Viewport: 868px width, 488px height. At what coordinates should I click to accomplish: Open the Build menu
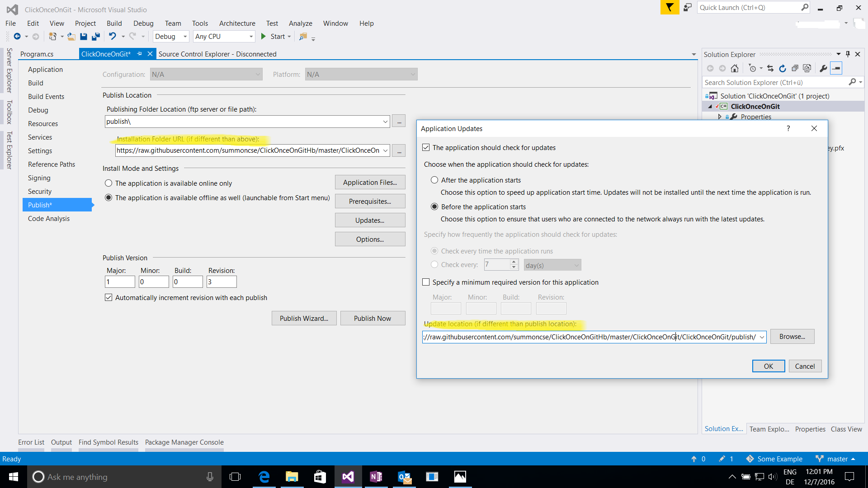[114, 23]
